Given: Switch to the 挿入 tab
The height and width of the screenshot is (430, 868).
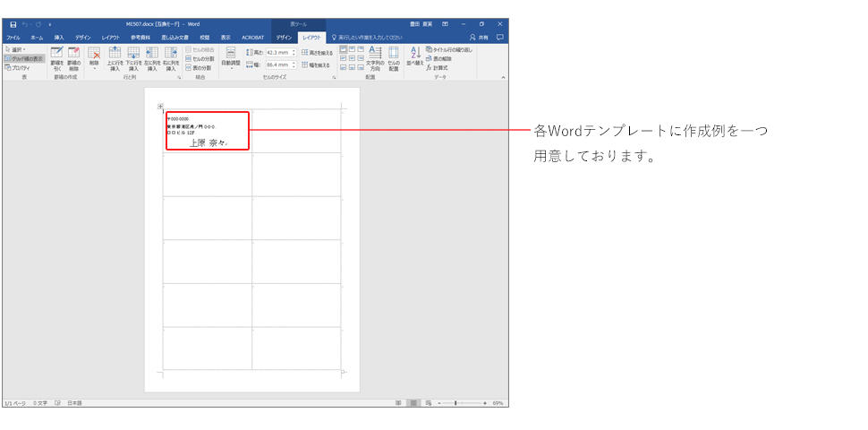Looking at the screenshot, I should (x=59, y=38).
